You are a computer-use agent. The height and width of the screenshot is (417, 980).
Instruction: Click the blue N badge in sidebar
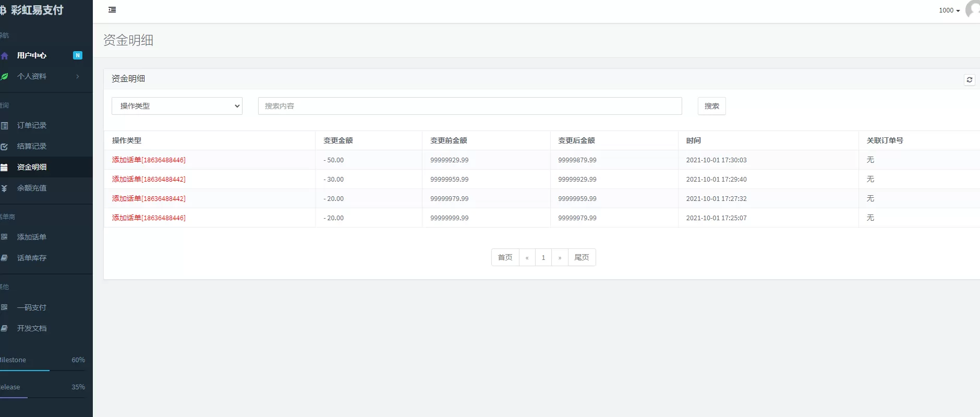pyautogui.click(x=78, y=55)
